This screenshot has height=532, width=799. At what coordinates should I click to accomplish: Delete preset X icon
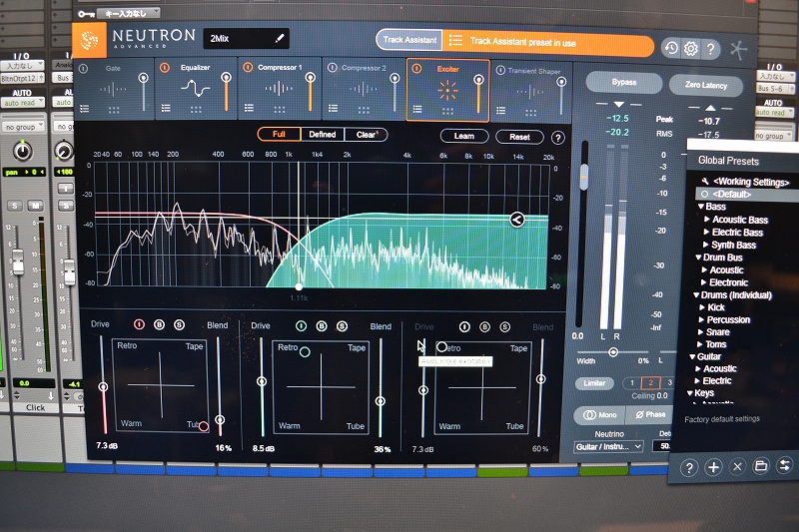pos(737,466)
